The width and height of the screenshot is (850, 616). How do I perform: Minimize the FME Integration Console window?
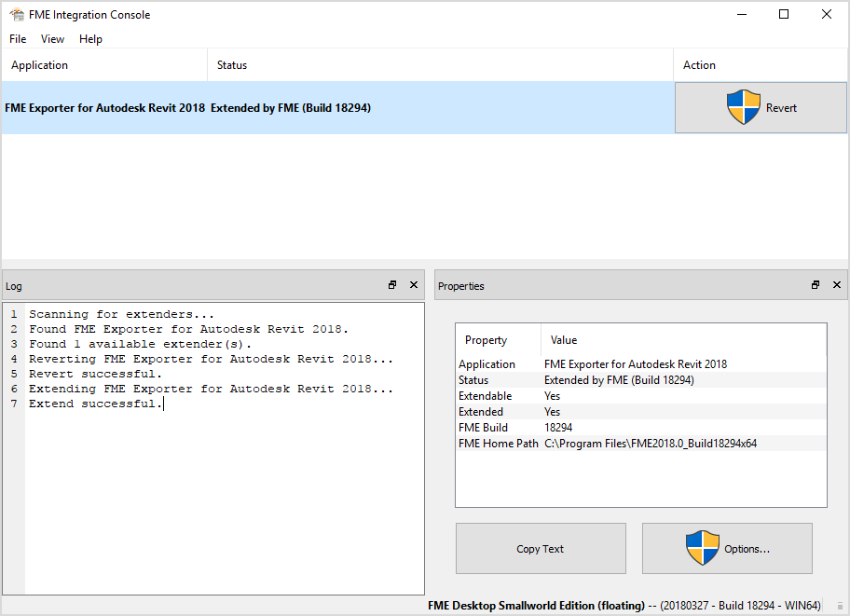tap(742, 15)
